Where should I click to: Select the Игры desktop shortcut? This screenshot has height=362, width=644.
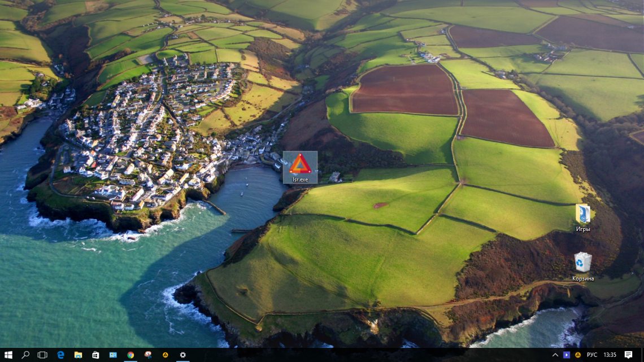coord(582,217)
